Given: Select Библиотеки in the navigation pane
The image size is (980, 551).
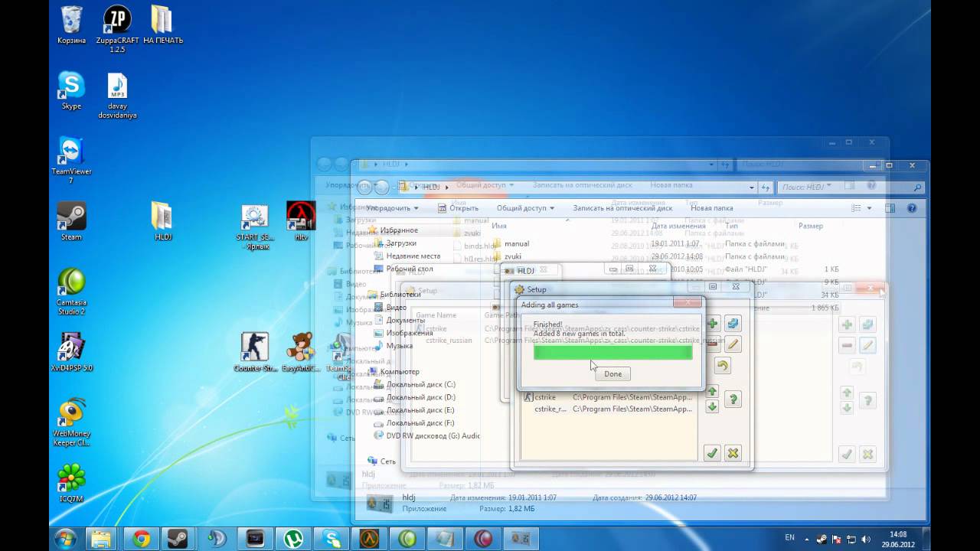Looking at the screenshot, I should [x=400, y=294].
